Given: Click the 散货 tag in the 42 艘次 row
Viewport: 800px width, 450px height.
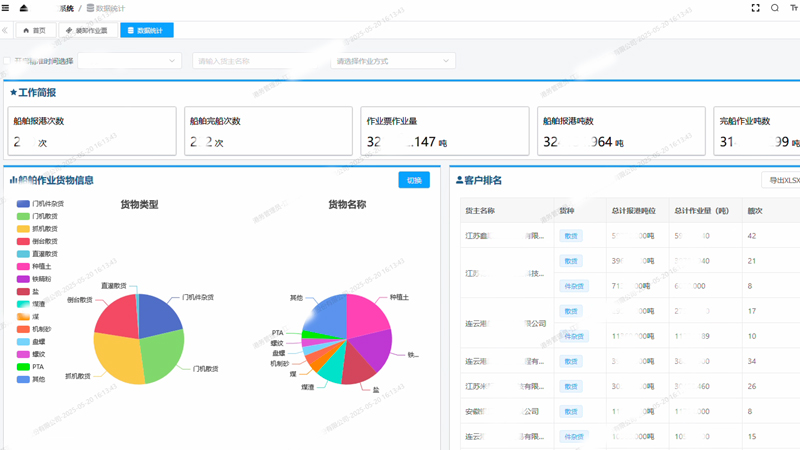Looking at the screenshot, I should pyautogui.click(x=571, y=236).
